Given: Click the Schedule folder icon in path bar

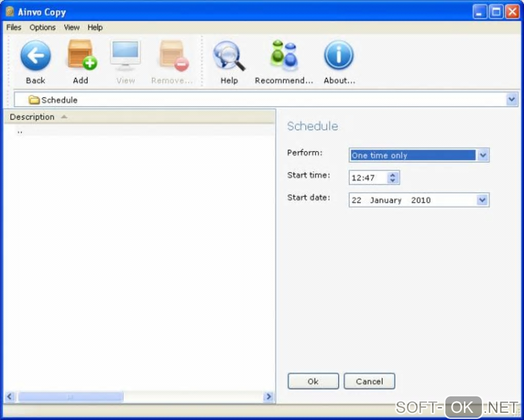Looking at the screenshot, I should [x=34, y=100].
